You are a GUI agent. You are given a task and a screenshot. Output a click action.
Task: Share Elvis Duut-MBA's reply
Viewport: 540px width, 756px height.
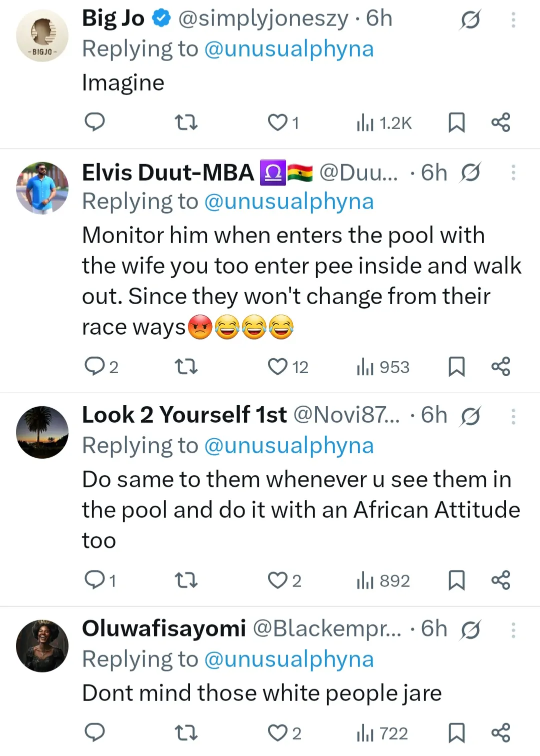click(500, 367)
